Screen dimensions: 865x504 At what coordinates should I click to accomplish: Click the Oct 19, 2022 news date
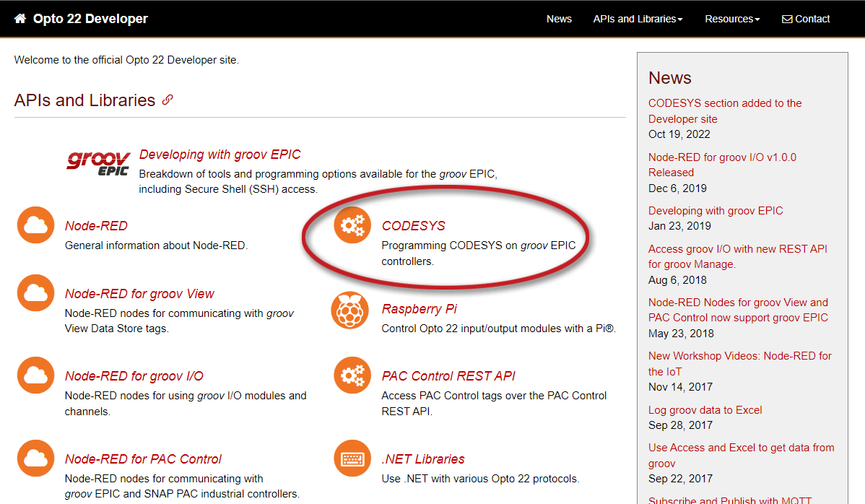(x=679, y=134)
